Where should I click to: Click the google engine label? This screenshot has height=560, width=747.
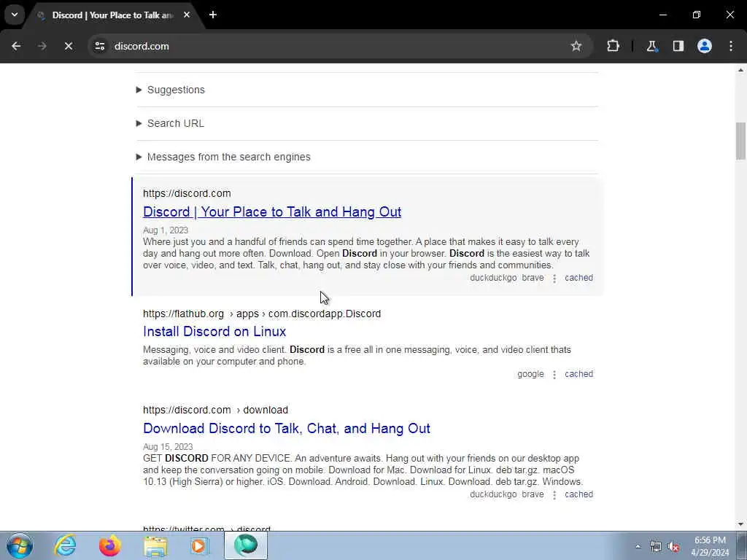[530, 374]
